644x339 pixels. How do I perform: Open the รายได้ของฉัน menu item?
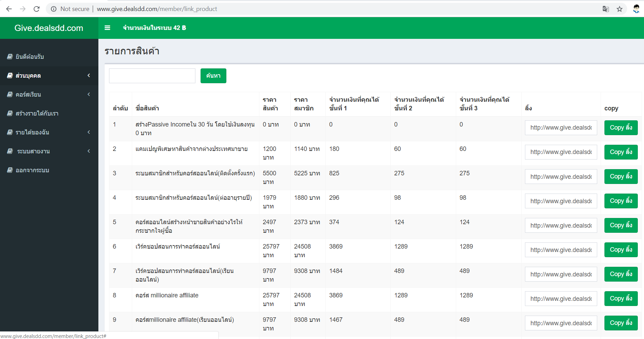(x=49, y=132)
